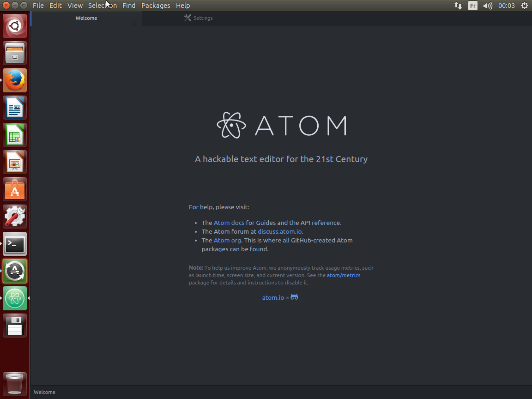Open the Fr keyboard layout indicator
532x399 pixels.
pyautogui.click(x=472, y=6)
